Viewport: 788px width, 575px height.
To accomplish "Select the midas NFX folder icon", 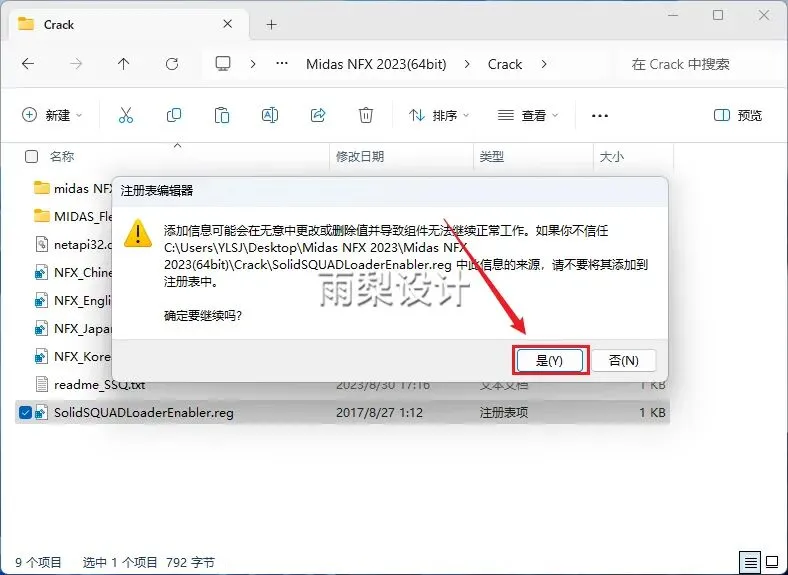I will 42,188.
